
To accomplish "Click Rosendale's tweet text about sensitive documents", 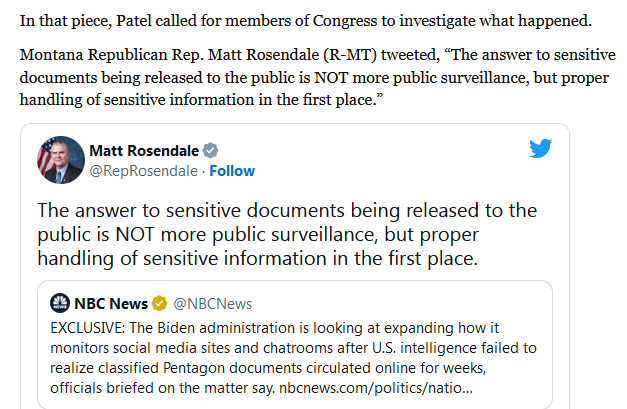I will pos(287,234).
